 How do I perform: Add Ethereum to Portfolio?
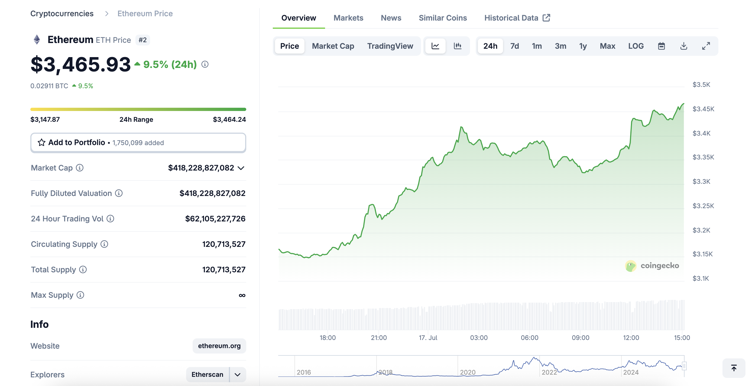138,142
